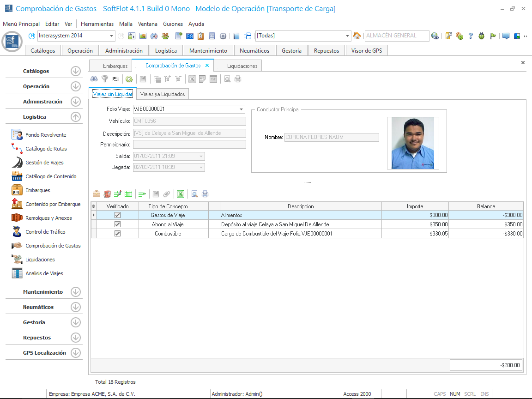Open the Herramientas menu
Viewport: 532px width, 399px height.
point(97,24)
